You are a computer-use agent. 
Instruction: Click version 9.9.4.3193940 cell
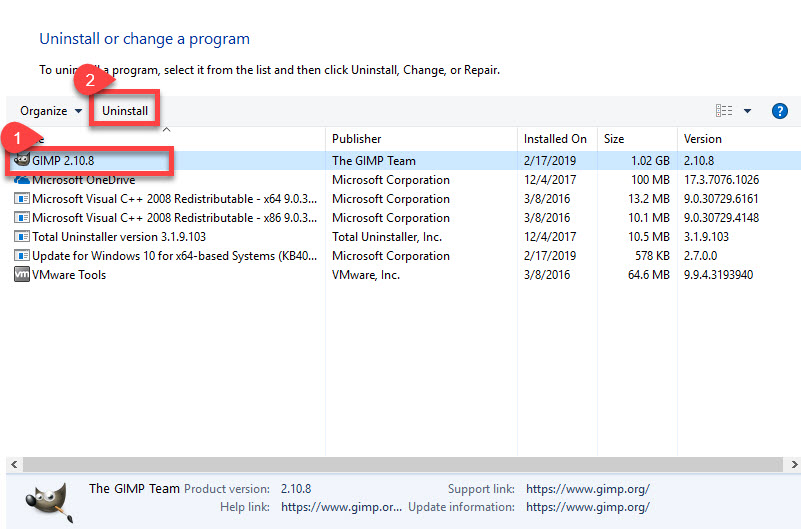[x=718, y=275]
